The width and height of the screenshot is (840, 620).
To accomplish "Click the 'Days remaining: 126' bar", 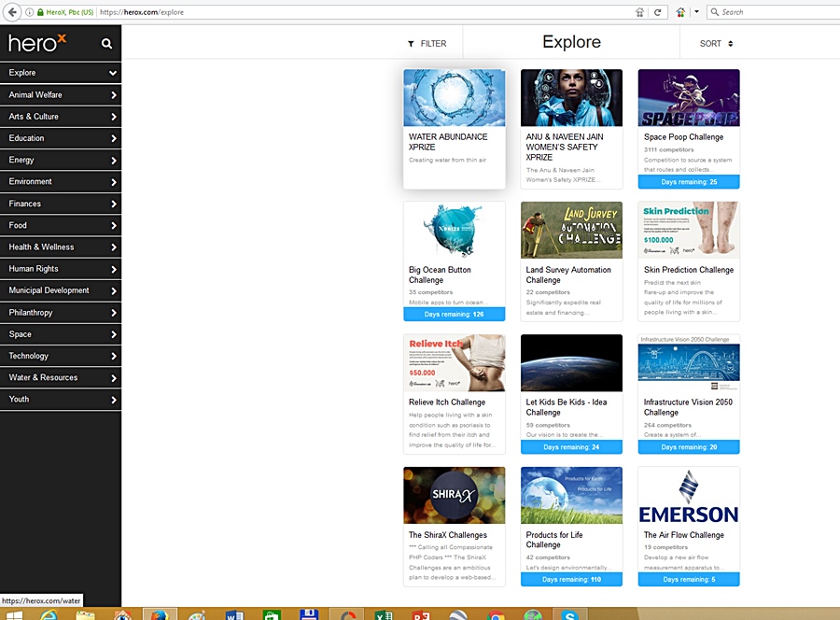I will click(x=455, y=315).
